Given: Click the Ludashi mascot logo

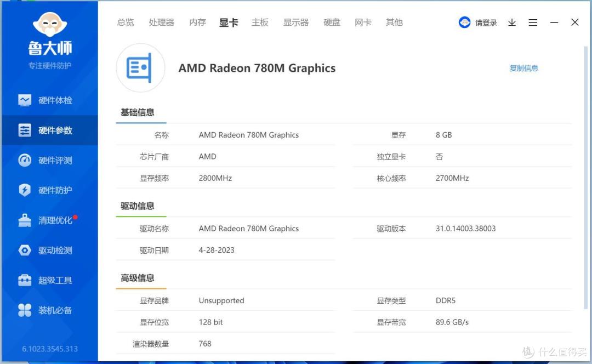Looking at the screenshot, I should coord(50,25).
